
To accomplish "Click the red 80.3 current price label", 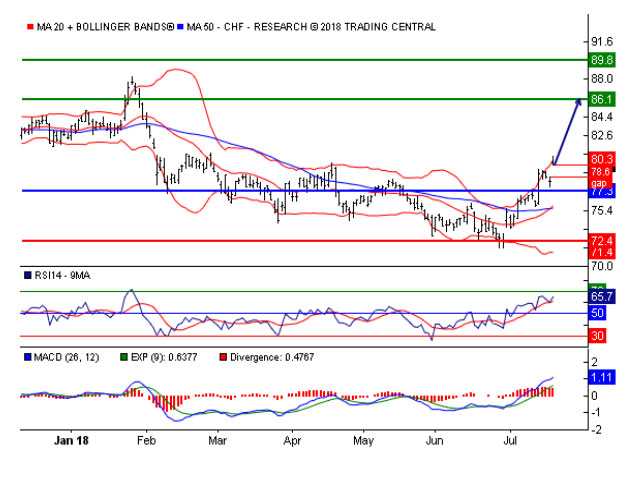I will tap(601, 159).
